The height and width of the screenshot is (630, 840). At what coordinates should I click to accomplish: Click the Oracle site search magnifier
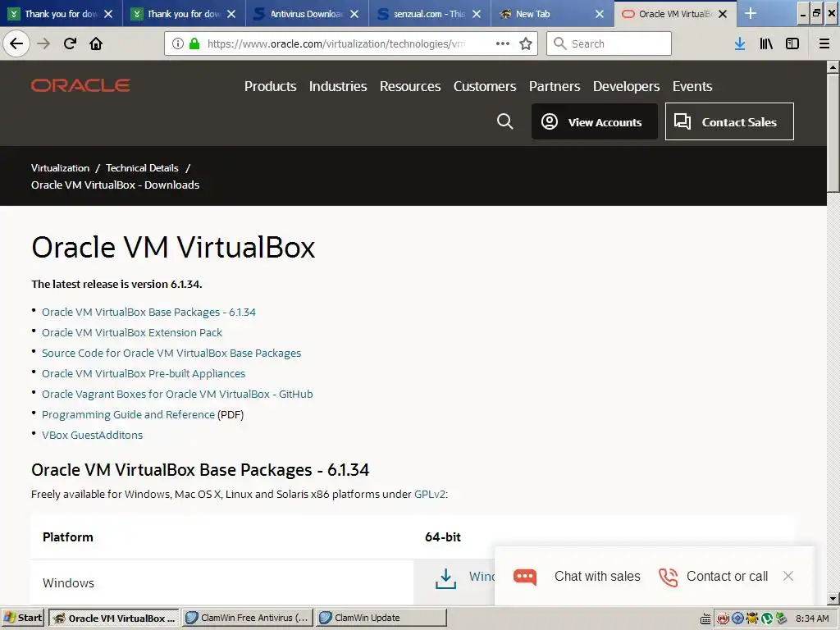[504, 121]
